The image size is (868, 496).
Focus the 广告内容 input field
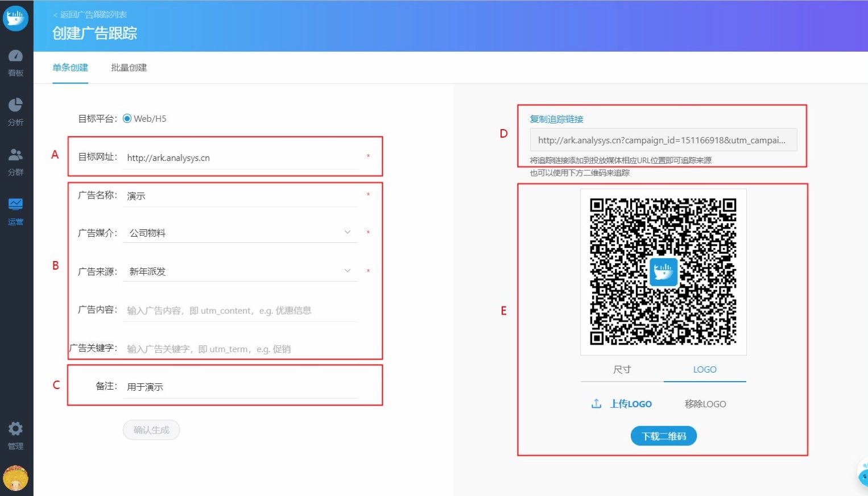[x=241, y=311]
